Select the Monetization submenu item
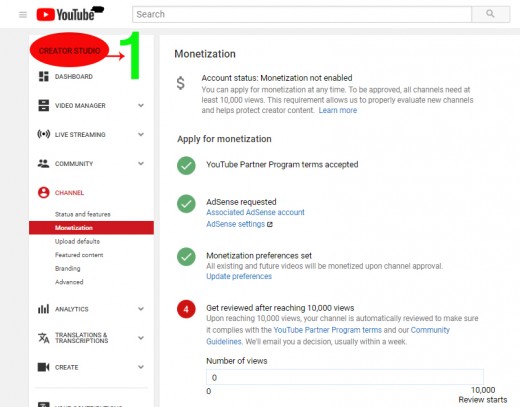 pos(91,228)
